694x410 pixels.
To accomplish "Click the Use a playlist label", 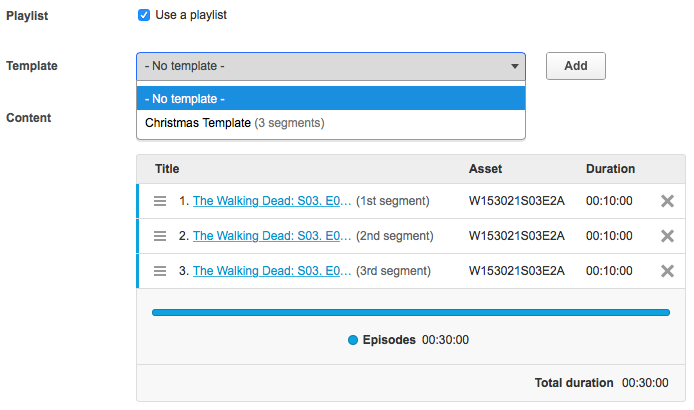I will [x=190, y=15].
